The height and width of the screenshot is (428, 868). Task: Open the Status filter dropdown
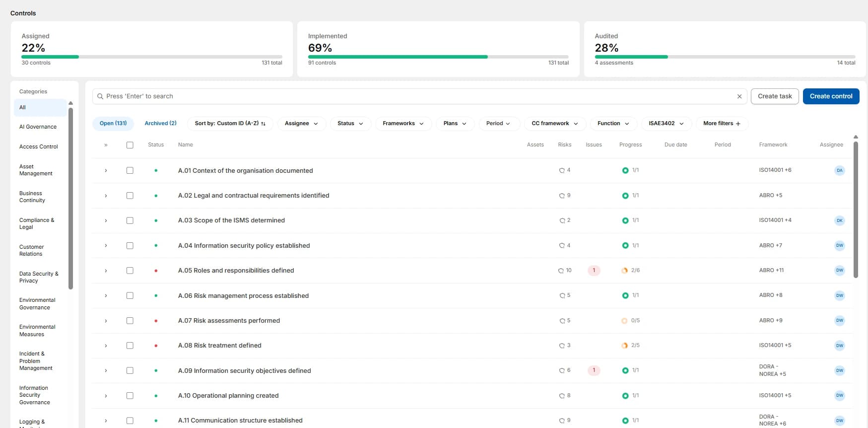350,124
